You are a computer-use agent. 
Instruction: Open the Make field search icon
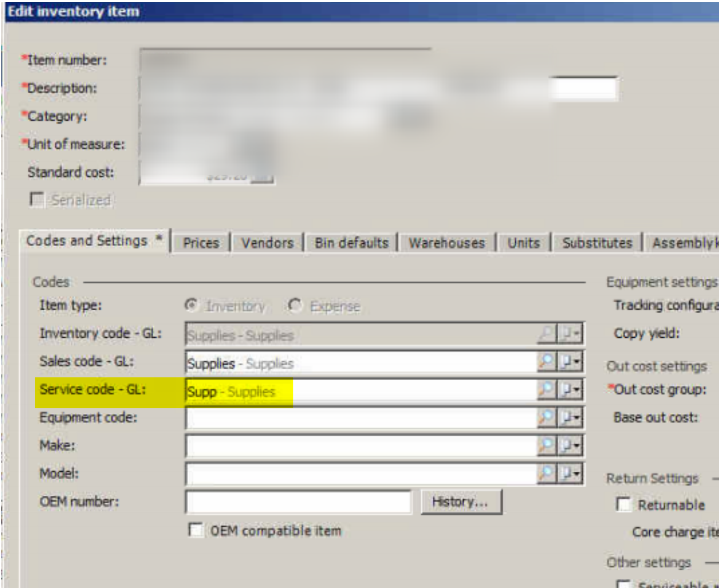coord(546,445)
